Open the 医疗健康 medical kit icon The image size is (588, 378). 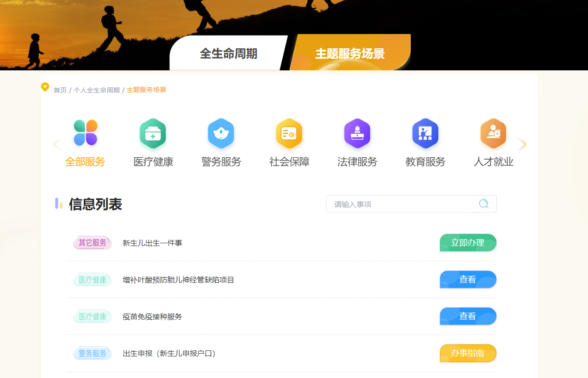[153, 133]
